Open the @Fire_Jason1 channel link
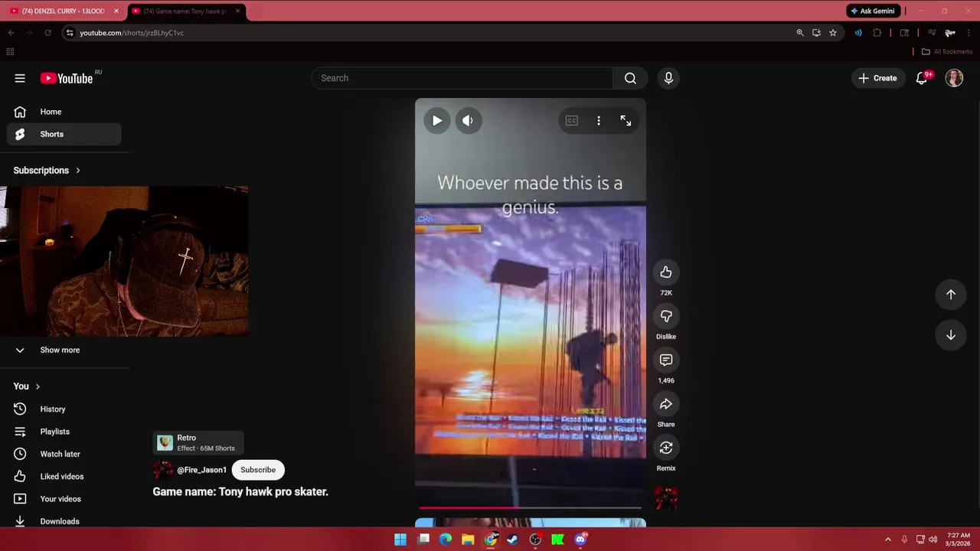The width and height of the screenshot is (980, 551). click(x=202, y=470)
